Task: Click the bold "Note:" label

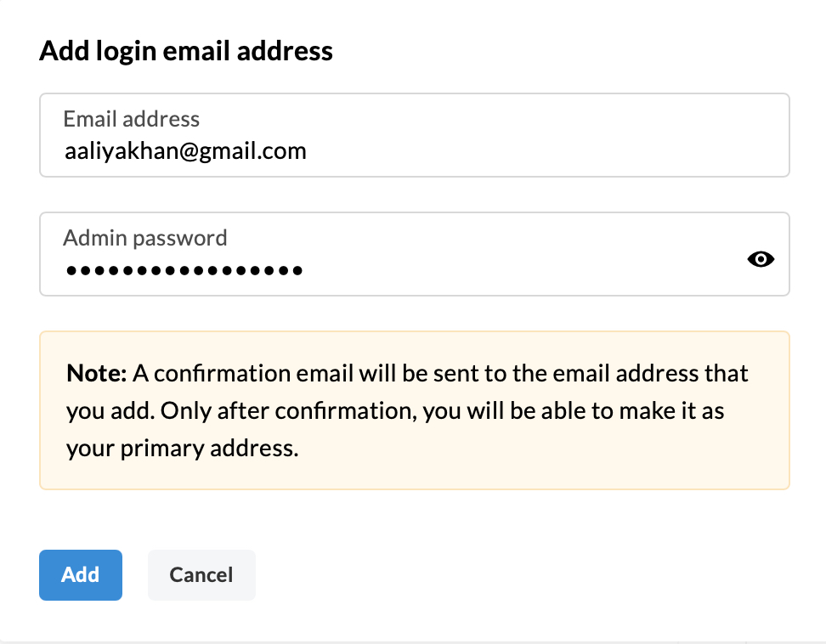Action: 96,374
